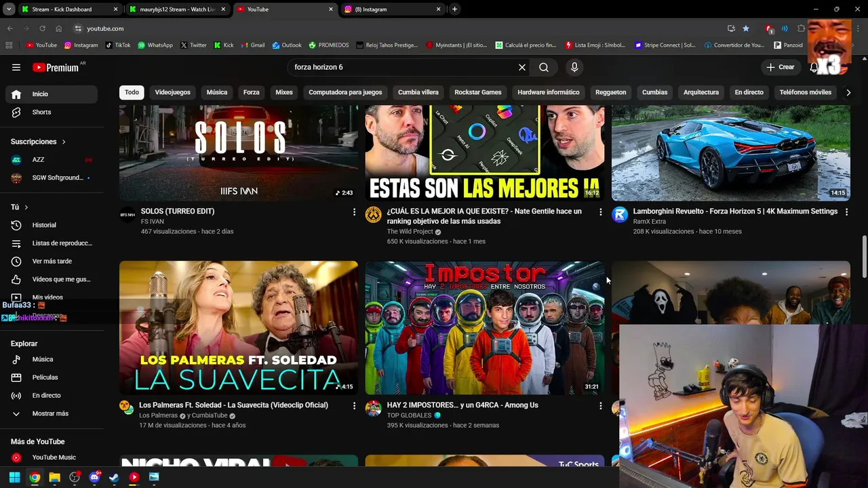Click the Chrome address bar
The width and height of the screenshot is (868, 488).
click(x=393, y=28)
